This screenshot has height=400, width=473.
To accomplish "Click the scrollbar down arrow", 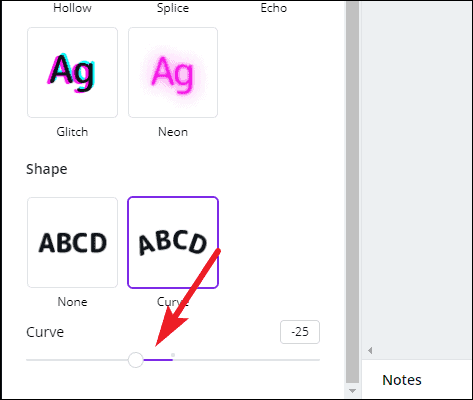I will click(352, 391).
